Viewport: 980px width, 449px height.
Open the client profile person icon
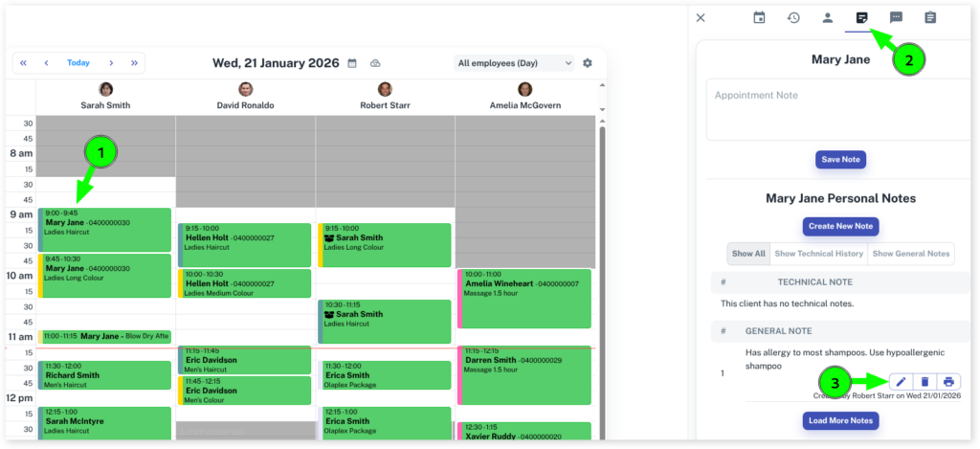(x=828, y=17)
